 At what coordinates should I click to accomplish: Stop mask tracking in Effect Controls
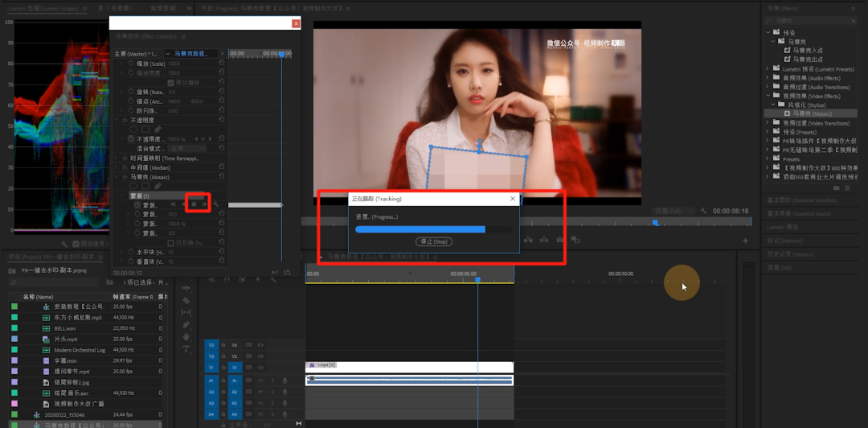(194, 204)
